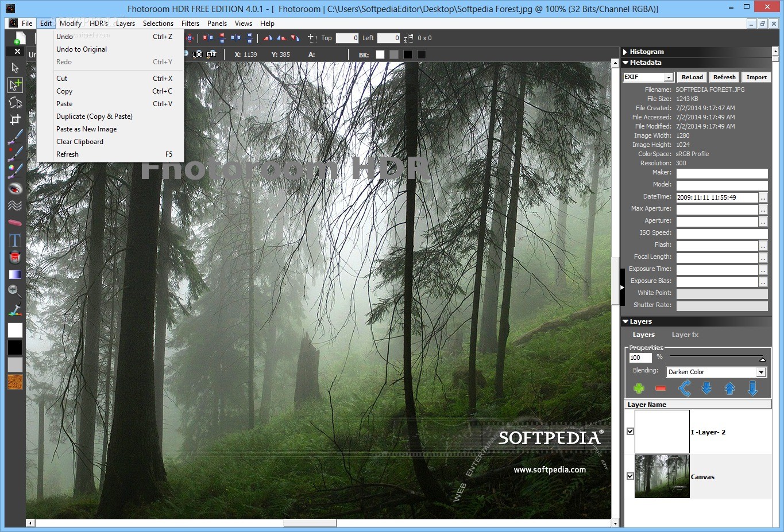The height and width of the screenshot is (532, 784).
Task: Select the Crop tool
Action: pyautogui.click(x=15, y=119)
